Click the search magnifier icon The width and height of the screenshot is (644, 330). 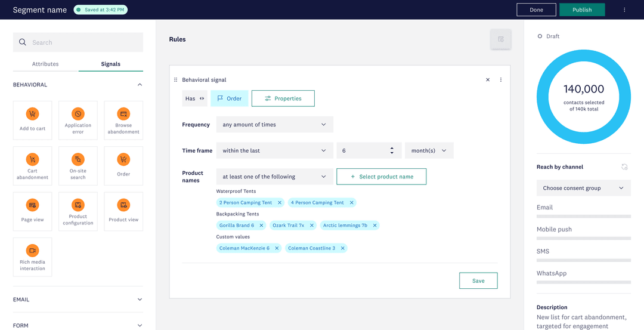click(23, 42)
